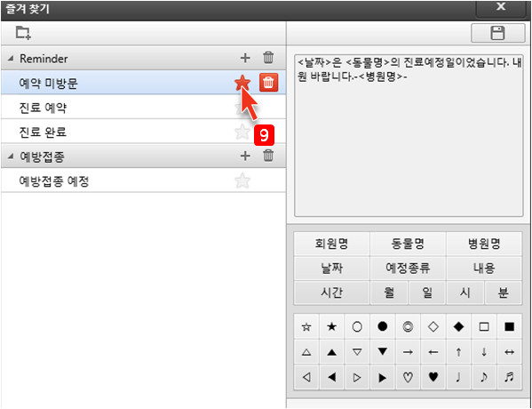This screenshot has width=532, height=409.
Task: Insert the hollow up triangle symbol
Action: point(306,352)
